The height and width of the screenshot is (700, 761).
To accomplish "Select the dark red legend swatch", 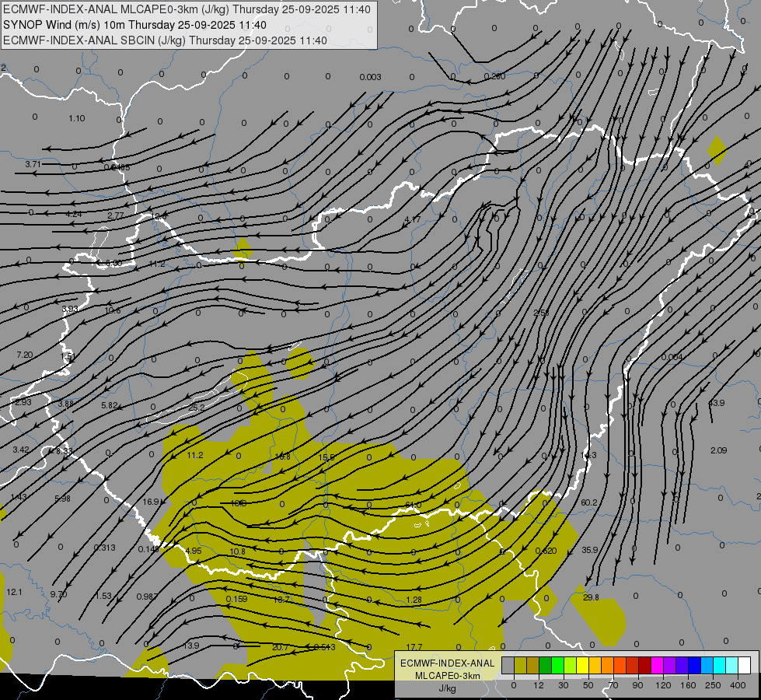I will [x=644, y=666].
